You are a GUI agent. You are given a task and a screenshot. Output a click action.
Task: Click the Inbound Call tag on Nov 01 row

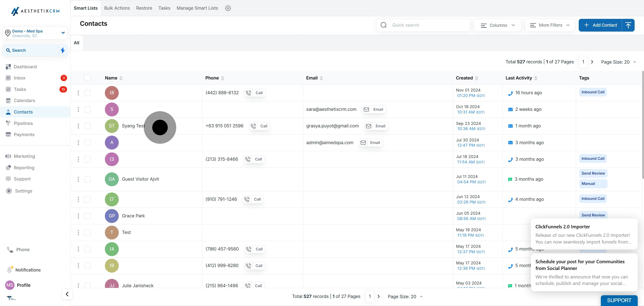pos(593,92)
